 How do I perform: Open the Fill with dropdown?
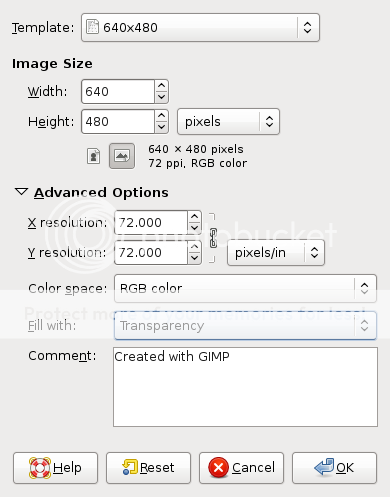[245, 325]
